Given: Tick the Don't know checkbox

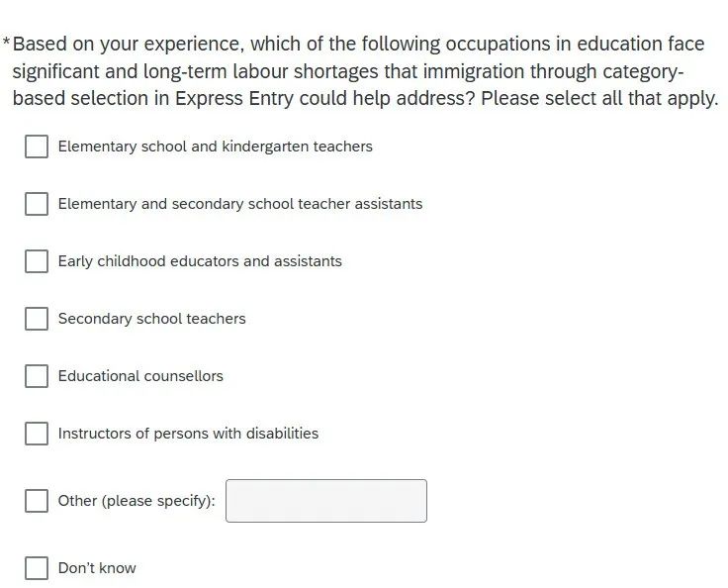Looking at the screenshot, I should [37, 568].
